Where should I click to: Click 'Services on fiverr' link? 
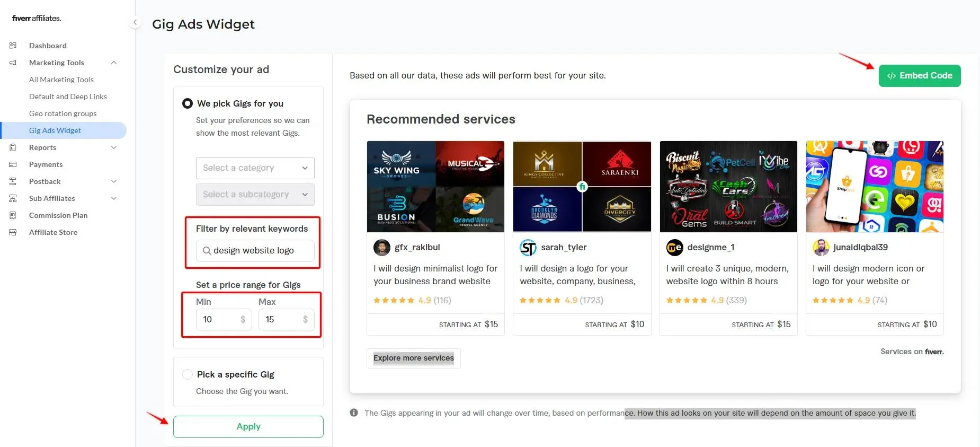pos(912,352)
